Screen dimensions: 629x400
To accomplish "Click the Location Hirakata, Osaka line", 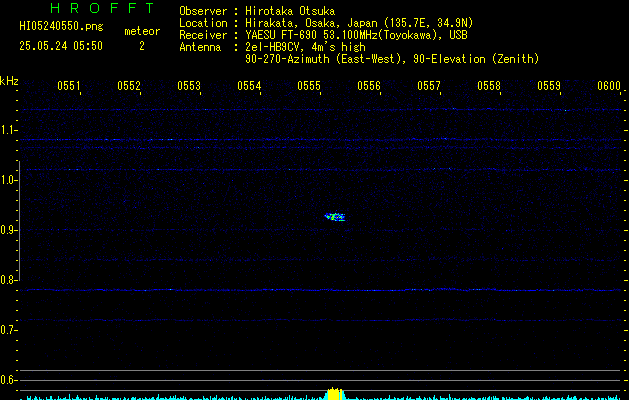I will [x=326, y=23].
